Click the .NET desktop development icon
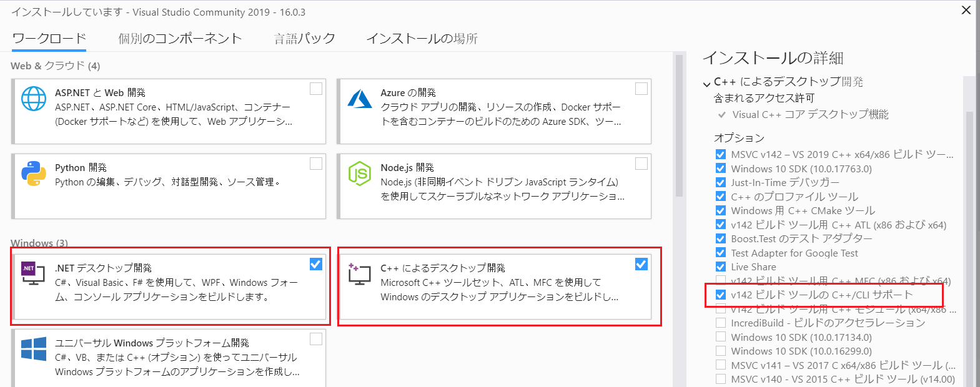The image size is (980, 387). click(x=33, y=273)
